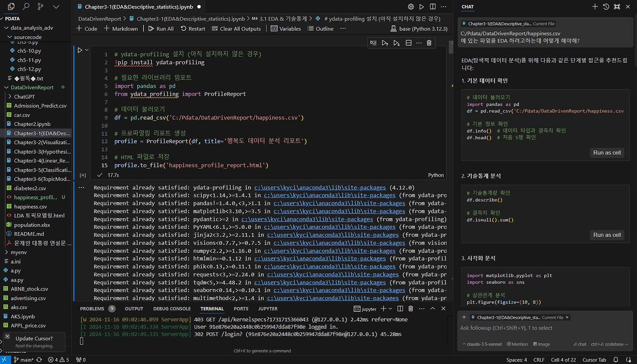The image size is (637, 364).
Task: Run as cell for df.head() snippet
Action: [607, 153]
